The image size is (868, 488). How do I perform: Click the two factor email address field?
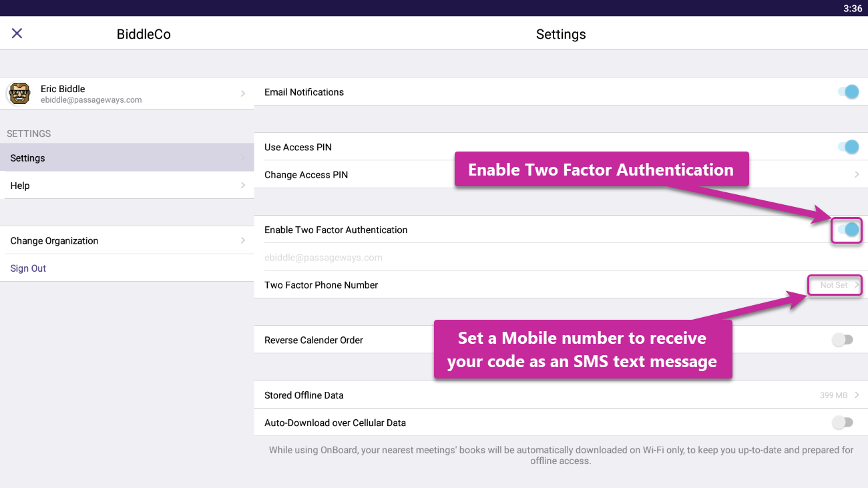[323, 258]
